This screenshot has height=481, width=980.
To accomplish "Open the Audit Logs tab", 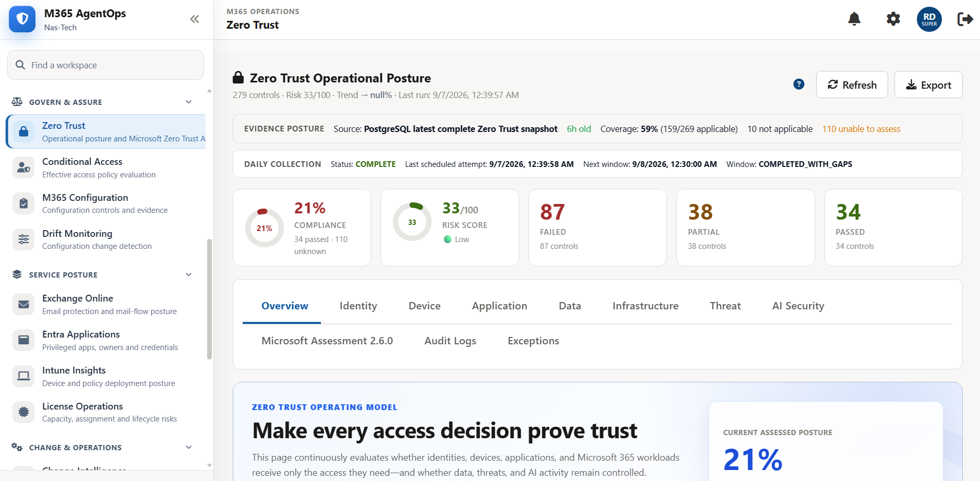I will 450,341.
